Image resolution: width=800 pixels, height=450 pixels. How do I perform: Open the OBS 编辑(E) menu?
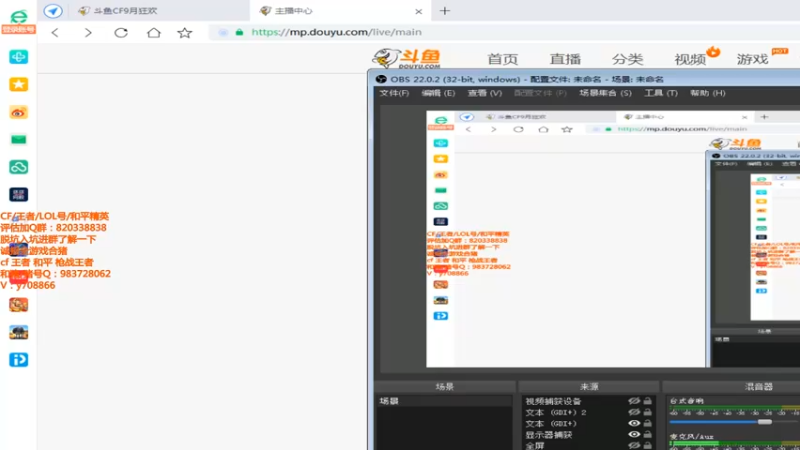(x=438, y=93)
